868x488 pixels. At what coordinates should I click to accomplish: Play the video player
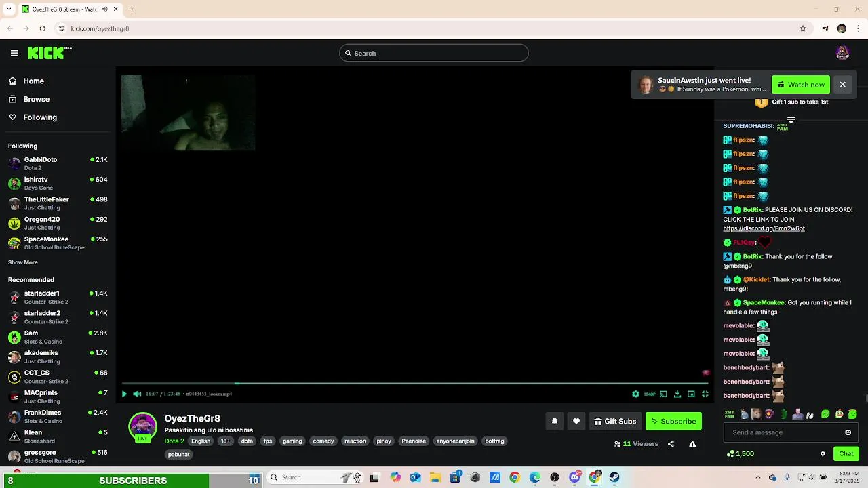[124, 394]
